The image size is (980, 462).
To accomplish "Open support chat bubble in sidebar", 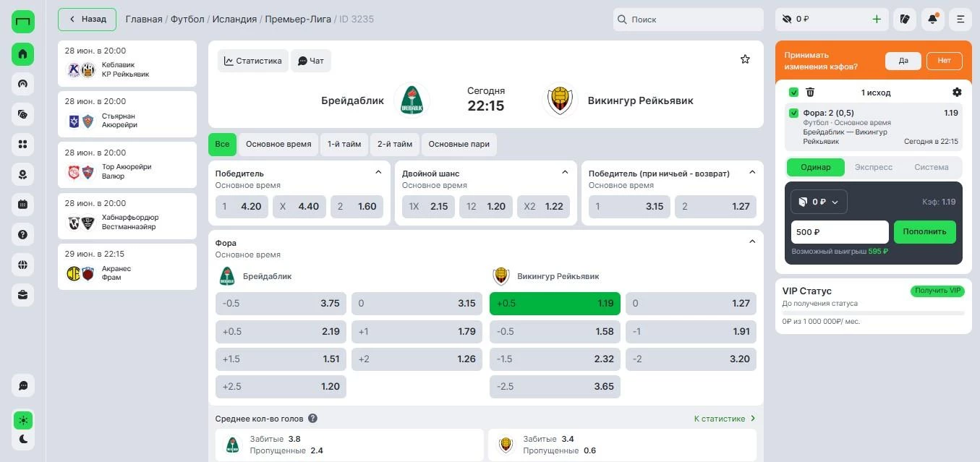I will [23, 385].
